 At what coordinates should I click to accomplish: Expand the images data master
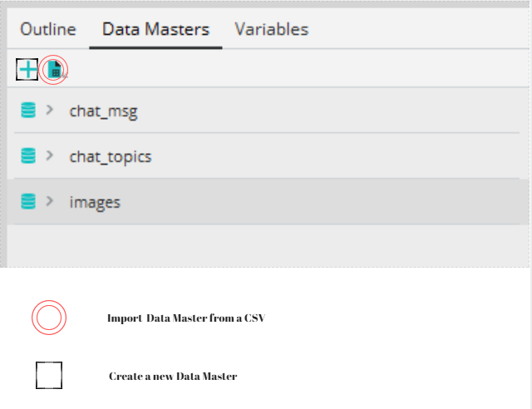(50, 201)
